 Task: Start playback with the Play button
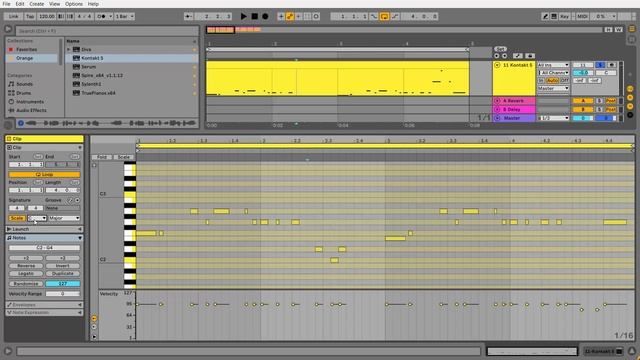[244, 16]
